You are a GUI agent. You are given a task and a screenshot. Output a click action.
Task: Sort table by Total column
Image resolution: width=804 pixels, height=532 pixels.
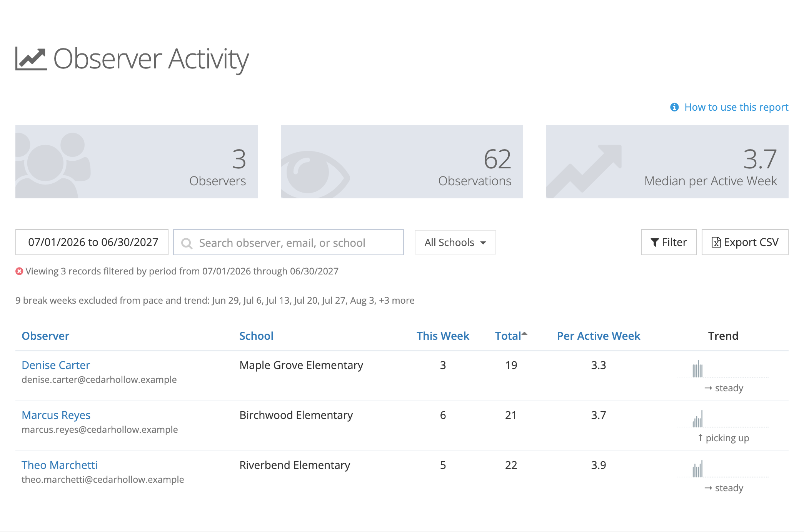[x=511, y=336]
